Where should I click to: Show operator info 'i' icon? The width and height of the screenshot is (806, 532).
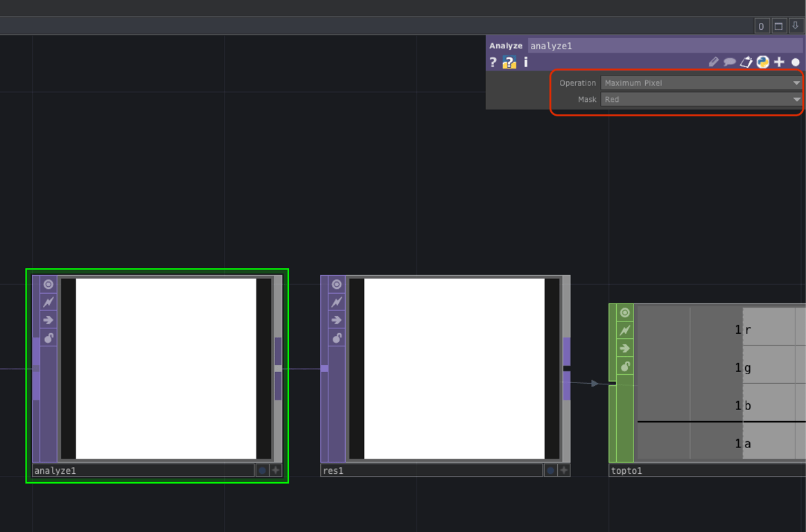pyautogui.click(x=525, y=62)
